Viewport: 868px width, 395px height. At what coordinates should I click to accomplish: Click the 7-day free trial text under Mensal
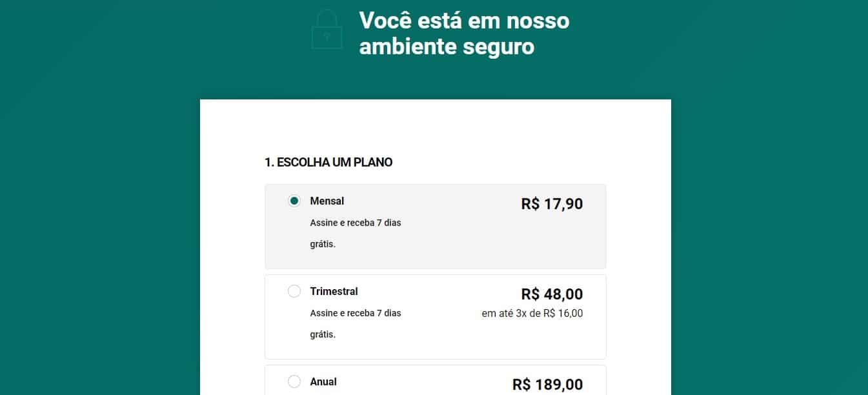pos(356,223)
